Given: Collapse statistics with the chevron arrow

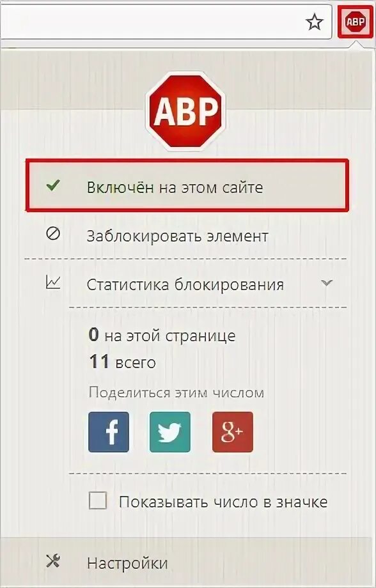Looking at the screenshot, I should pos(327,283).
